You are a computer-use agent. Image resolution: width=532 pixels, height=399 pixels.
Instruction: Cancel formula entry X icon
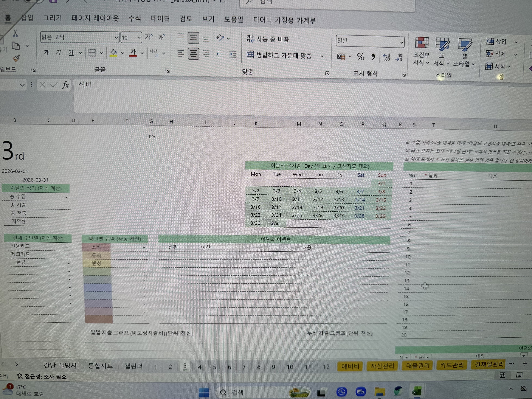coord(42,85)
